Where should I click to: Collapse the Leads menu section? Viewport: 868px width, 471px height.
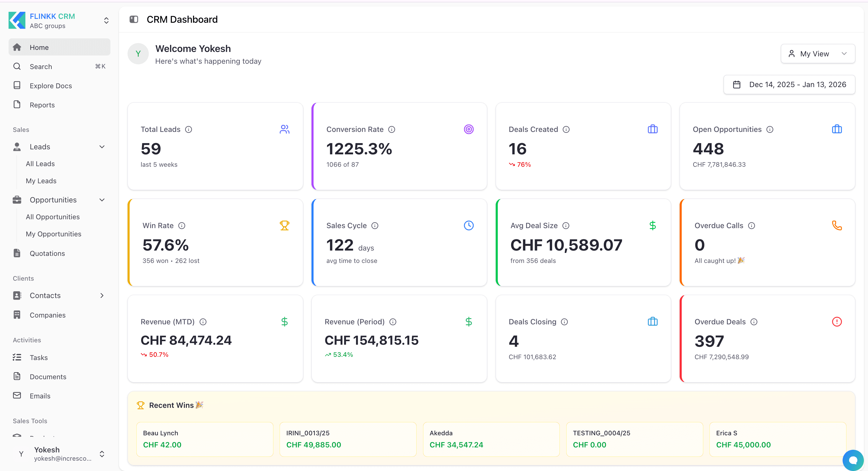point(102,147)
